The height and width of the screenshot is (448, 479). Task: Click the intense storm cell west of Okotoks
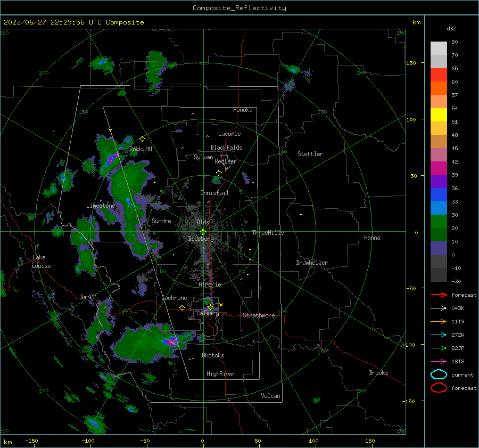click(x=171, y=341)
